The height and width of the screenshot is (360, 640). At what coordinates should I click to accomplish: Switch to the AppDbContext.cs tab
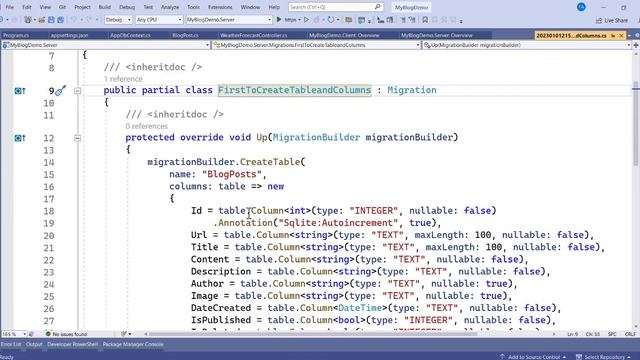coord(130,36)
